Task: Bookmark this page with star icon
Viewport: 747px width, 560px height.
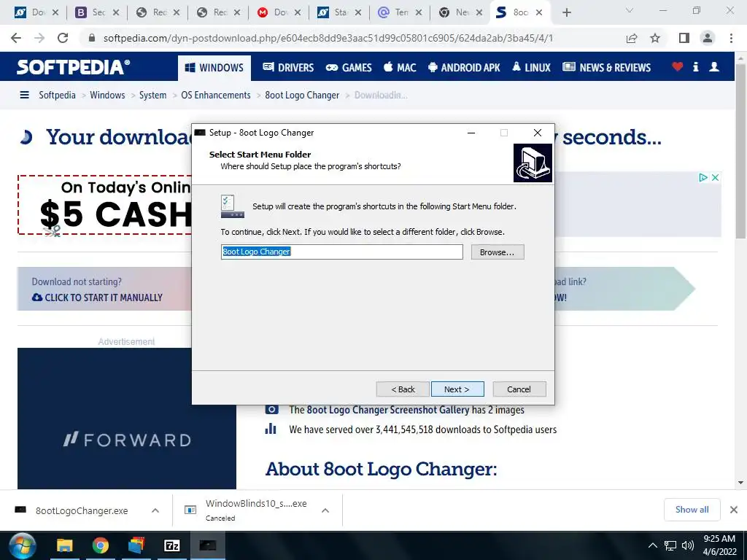Action: (x=656, y=38)
